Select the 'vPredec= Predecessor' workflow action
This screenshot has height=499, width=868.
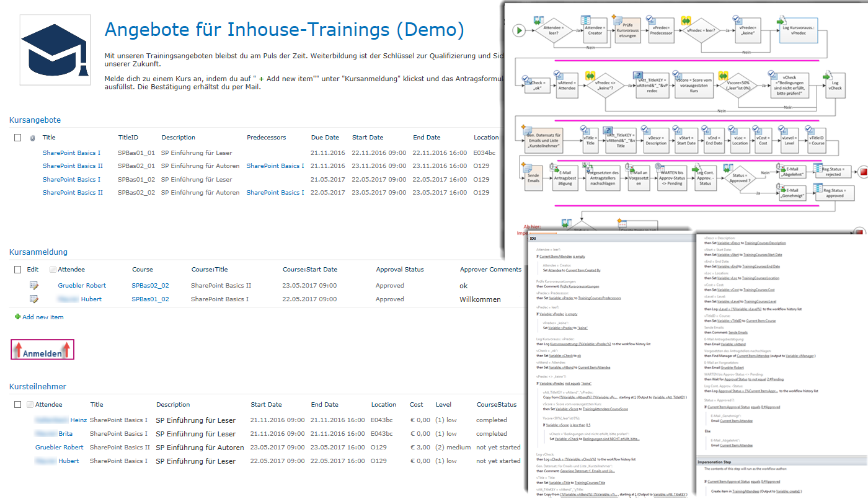(662, 29)
